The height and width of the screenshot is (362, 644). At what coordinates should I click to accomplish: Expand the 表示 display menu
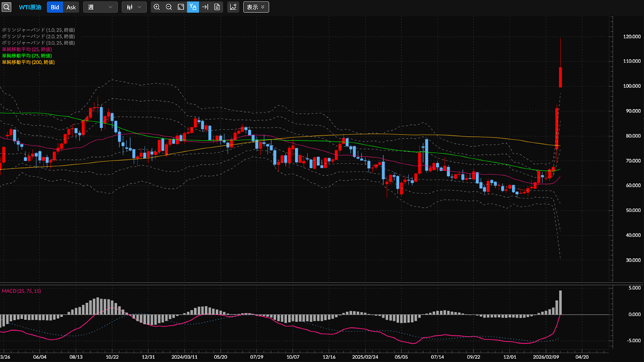tap(256, 7)
